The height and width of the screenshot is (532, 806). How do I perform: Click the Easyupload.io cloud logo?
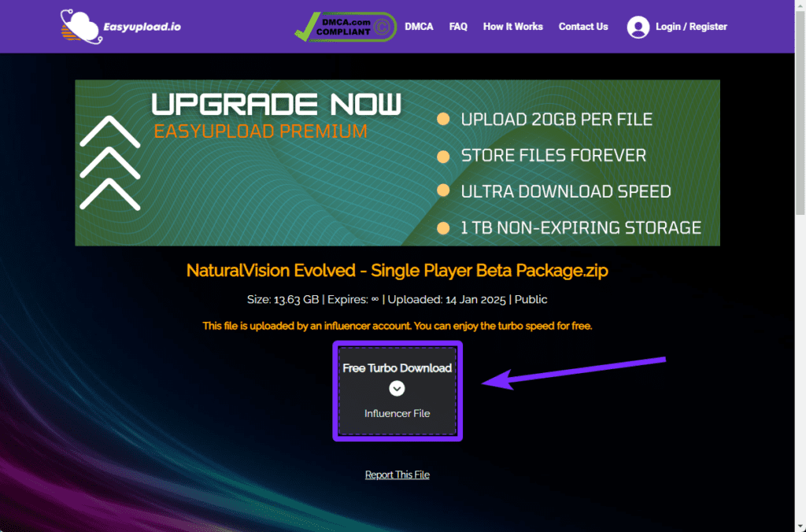coord(81,26)
